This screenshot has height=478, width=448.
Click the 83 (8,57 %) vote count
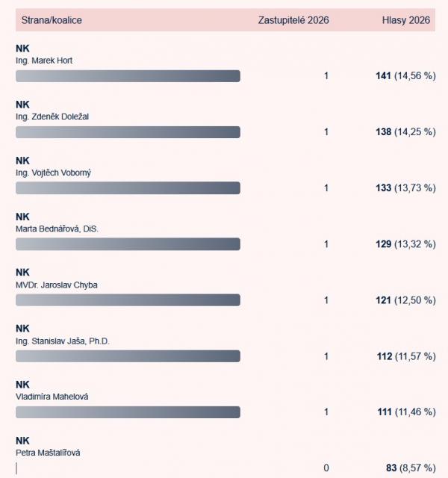pos(411,468)
